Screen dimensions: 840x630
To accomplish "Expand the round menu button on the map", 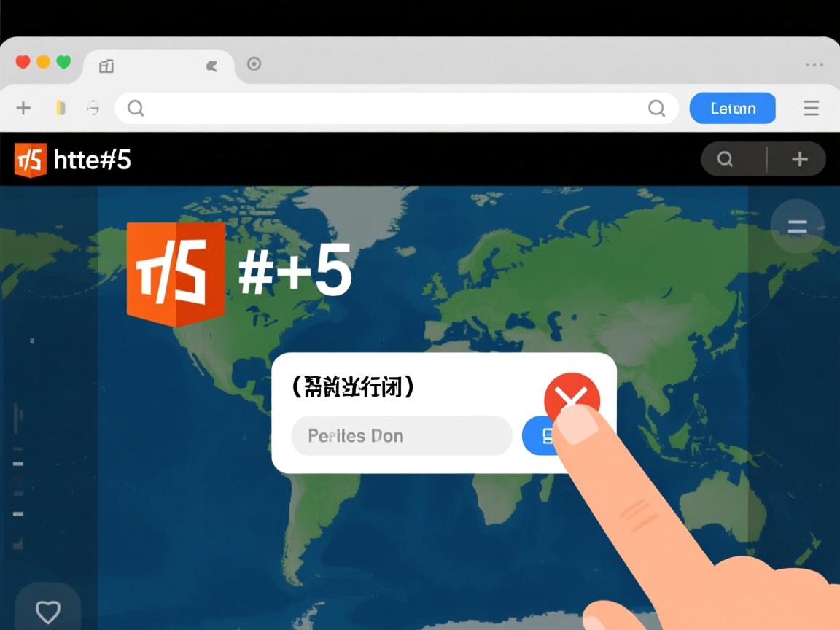I will pos(797,227).
